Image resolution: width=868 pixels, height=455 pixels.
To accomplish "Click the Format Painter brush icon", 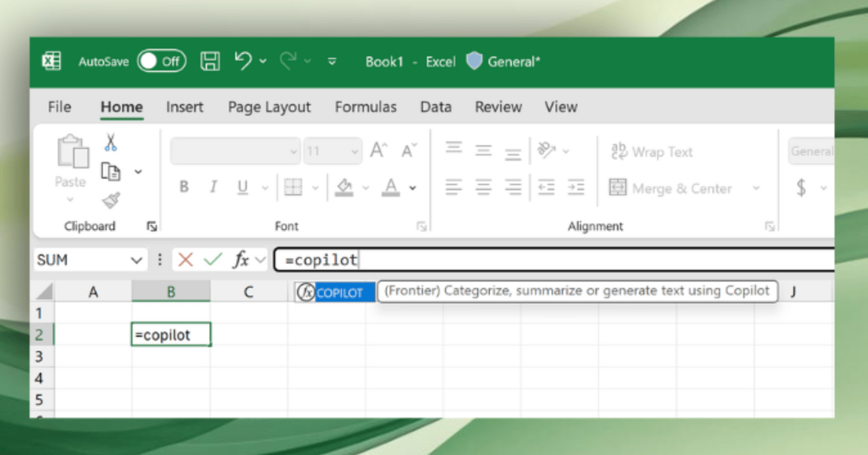I will point(111,201).
